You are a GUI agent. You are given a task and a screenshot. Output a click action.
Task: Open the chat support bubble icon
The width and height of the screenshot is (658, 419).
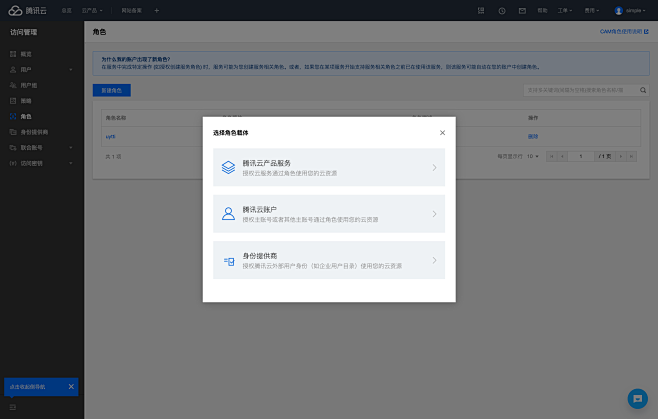[x=636, y=398]
